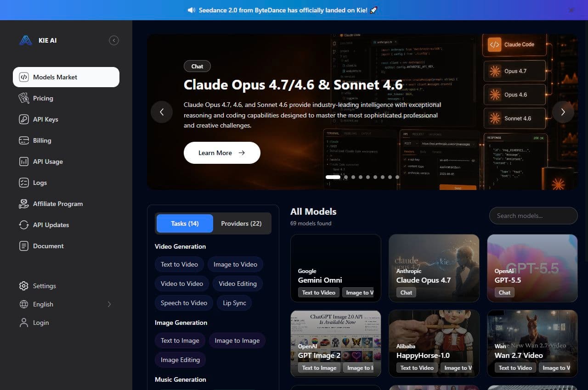Open the Gemini Omni model card

pyautogui.click(x=336, y=268)
